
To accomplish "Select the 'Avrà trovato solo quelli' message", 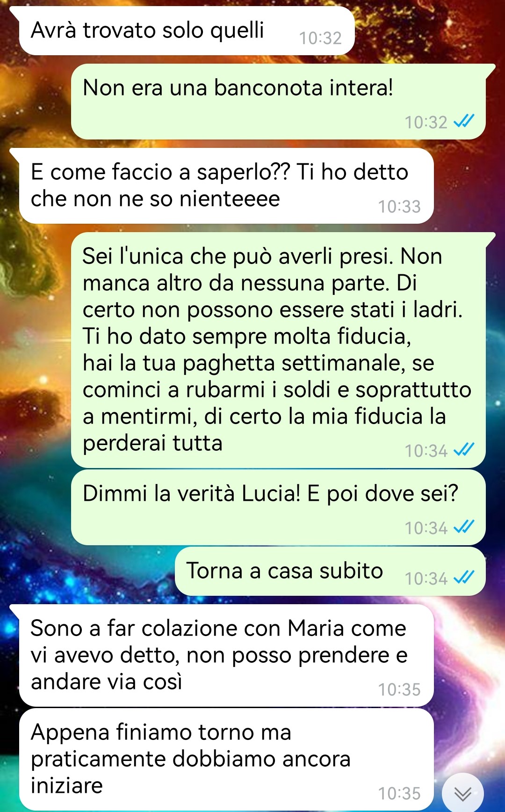I will pyautogui.click(x=187, y=31).
